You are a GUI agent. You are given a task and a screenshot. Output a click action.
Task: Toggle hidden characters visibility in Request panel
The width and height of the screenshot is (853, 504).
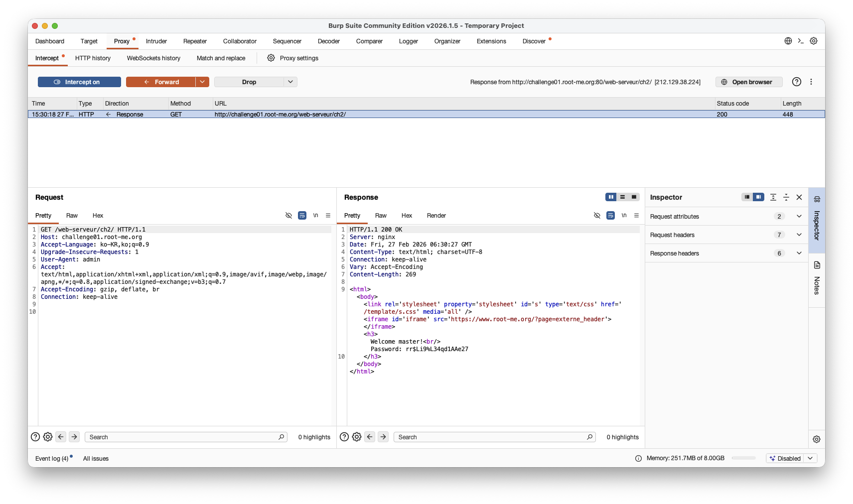pyautogui.click(x=288, y=215)
